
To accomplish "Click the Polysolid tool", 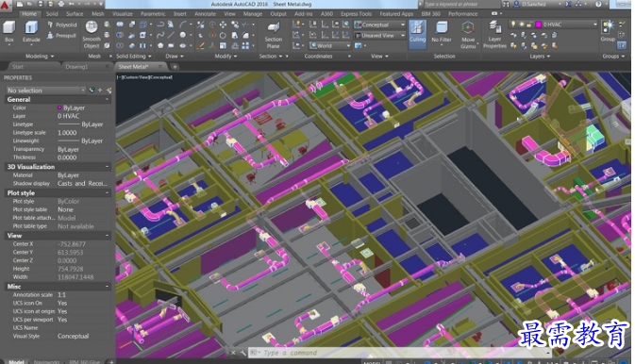I will [x=62, y=25].
